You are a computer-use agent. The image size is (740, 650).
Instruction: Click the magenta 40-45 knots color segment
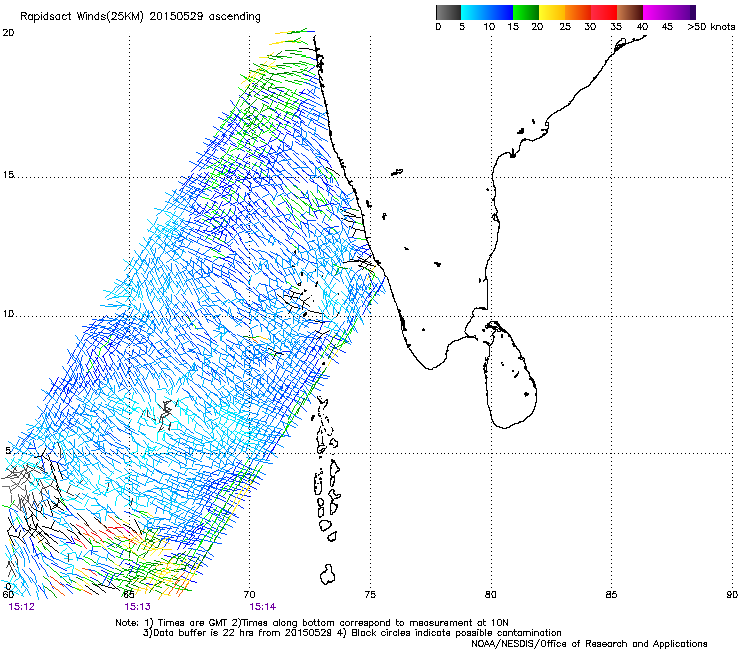click(x=656, y=12)
